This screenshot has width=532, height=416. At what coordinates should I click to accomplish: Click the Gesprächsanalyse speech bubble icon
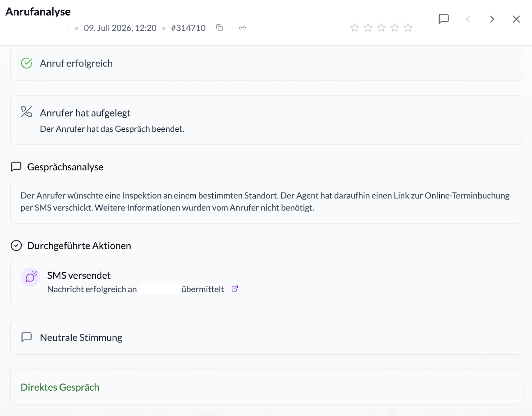(16, 167)
